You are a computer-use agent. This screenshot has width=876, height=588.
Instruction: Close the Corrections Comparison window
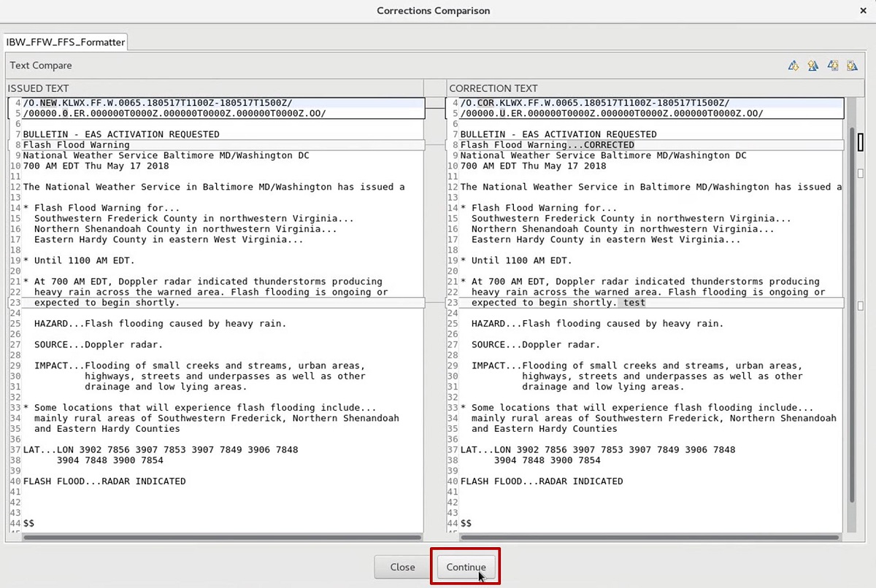(863, 10)
